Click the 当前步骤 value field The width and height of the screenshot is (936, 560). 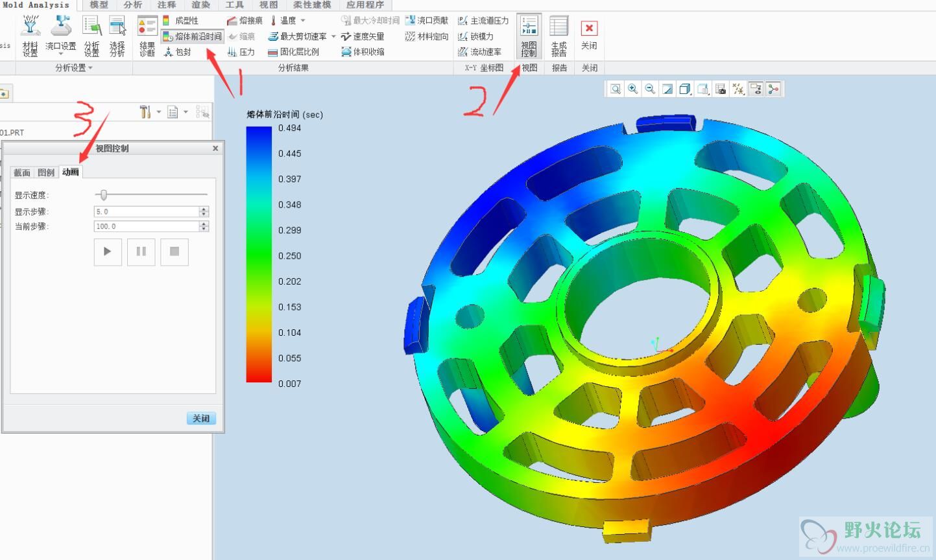tap(146, 226)
